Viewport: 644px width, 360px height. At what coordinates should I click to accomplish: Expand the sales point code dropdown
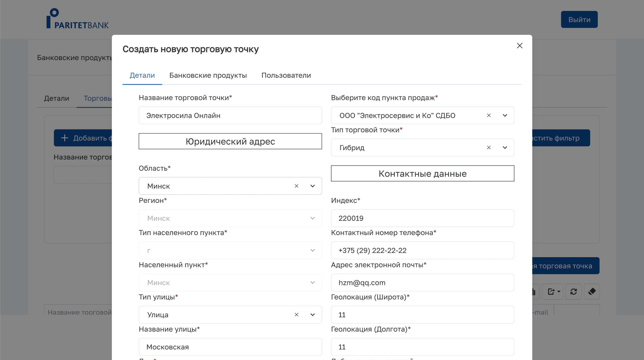(x=505, y=115)
